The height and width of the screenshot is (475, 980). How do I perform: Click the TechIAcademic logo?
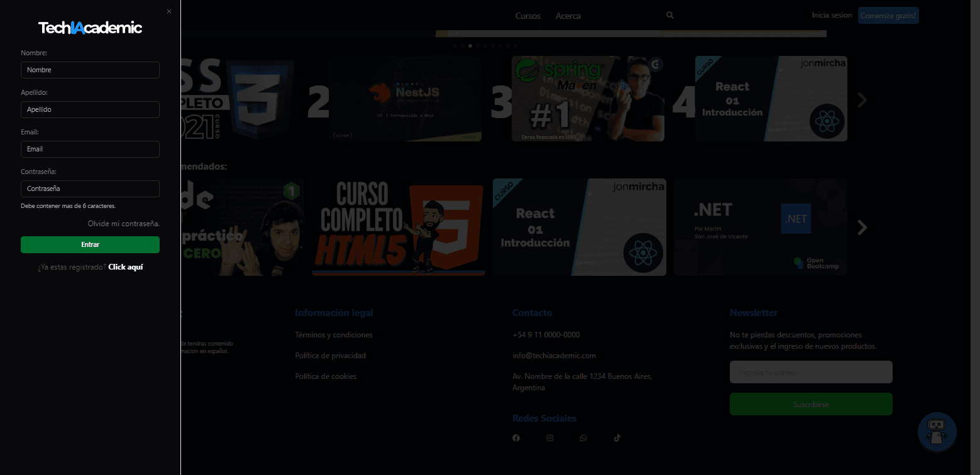point(90,28)
